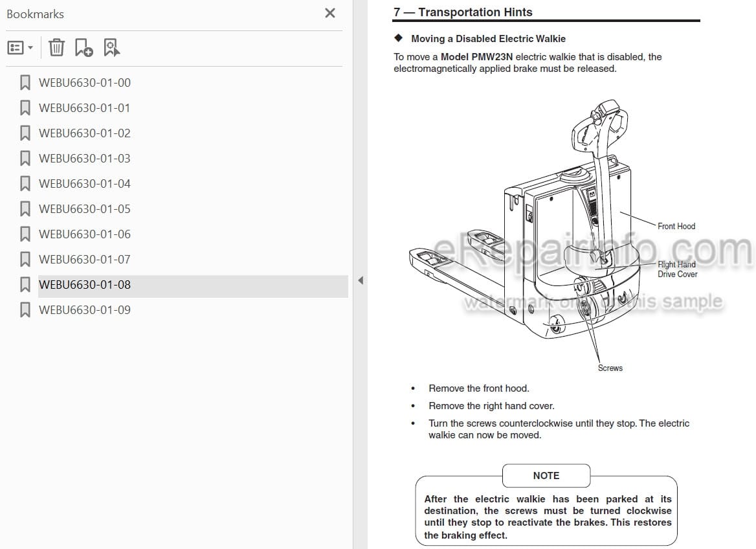Select highlighted bookmark WEBU6630-01-08

pyautogui.click(x=193, y=286)
